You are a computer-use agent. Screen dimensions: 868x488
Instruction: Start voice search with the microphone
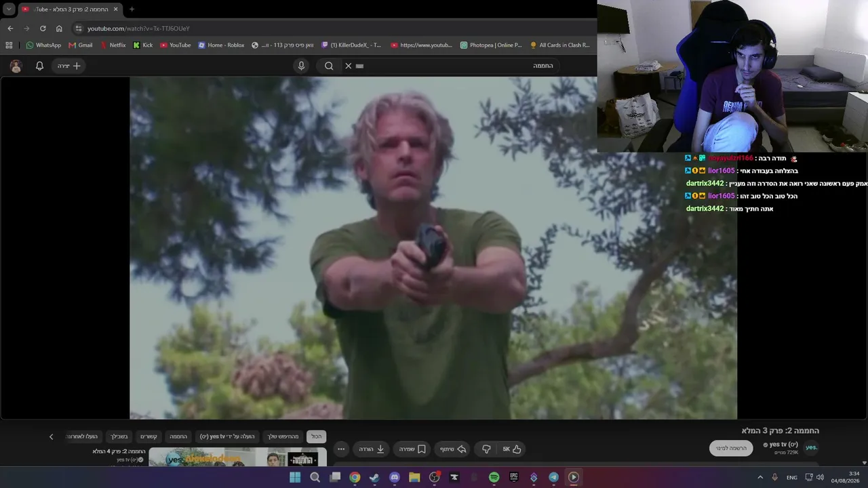[x=302, y=66]
